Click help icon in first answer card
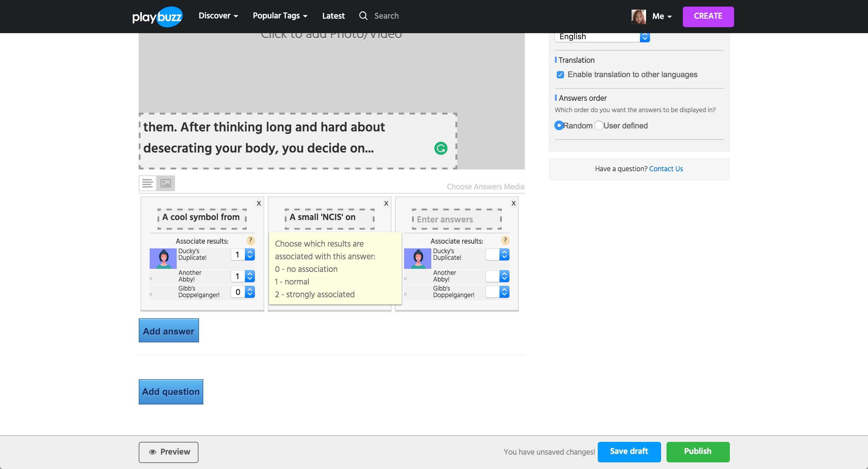This screenshot has height=469, width=868. click(250, 241)
